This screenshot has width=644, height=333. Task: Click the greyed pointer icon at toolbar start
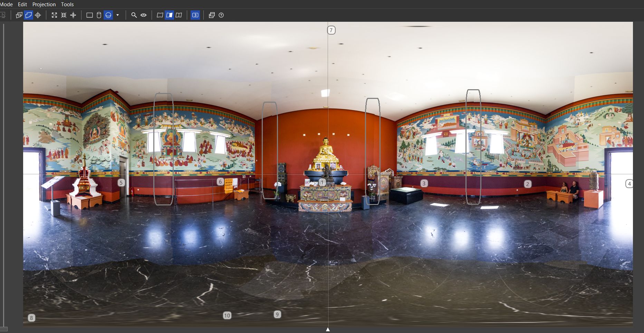3,15
